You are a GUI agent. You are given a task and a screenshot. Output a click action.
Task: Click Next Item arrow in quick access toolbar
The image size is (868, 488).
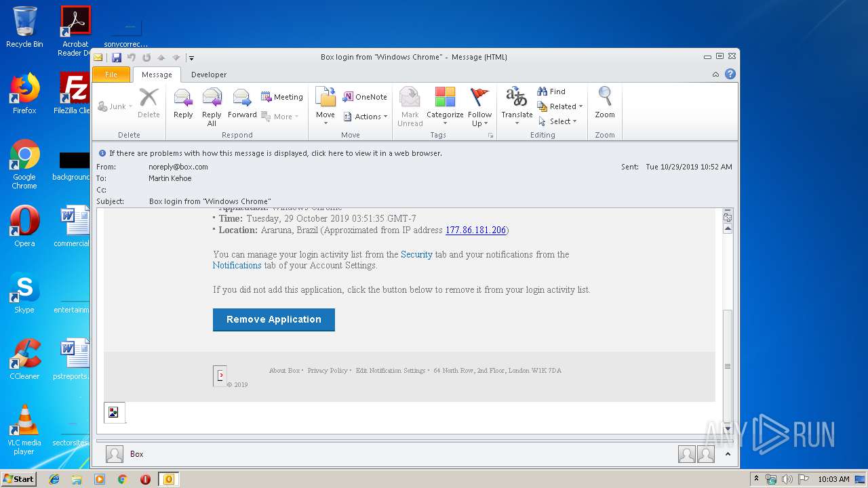(176, 58)
